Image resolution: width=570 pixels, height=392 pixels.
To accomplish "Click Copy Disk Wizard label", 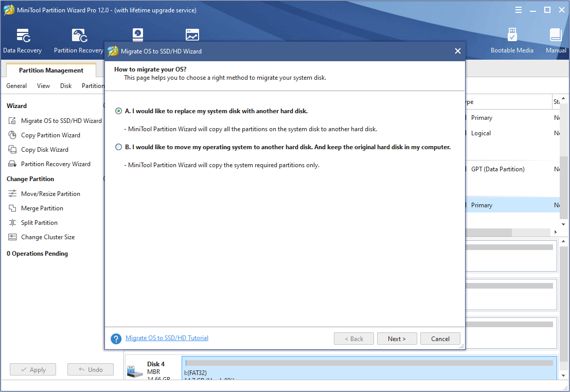I will click(45, 150).
